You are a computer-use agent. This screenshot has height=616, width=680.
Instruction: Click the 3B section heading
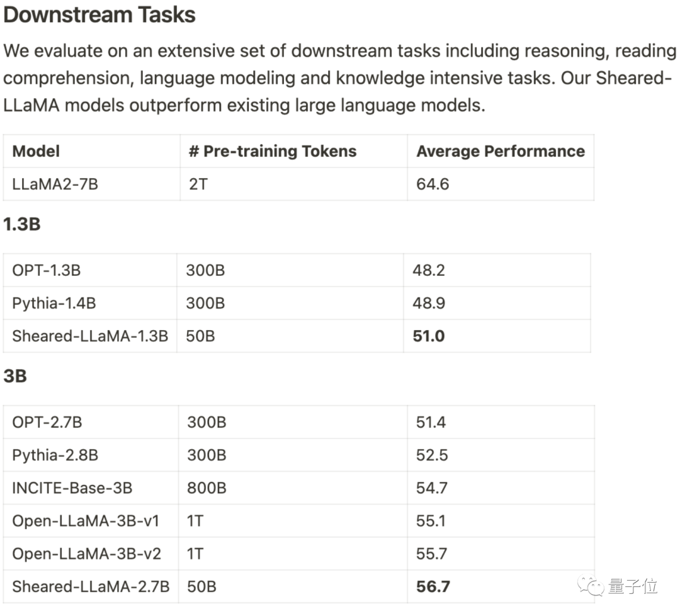pyautogui.click(x=15, y=376)
